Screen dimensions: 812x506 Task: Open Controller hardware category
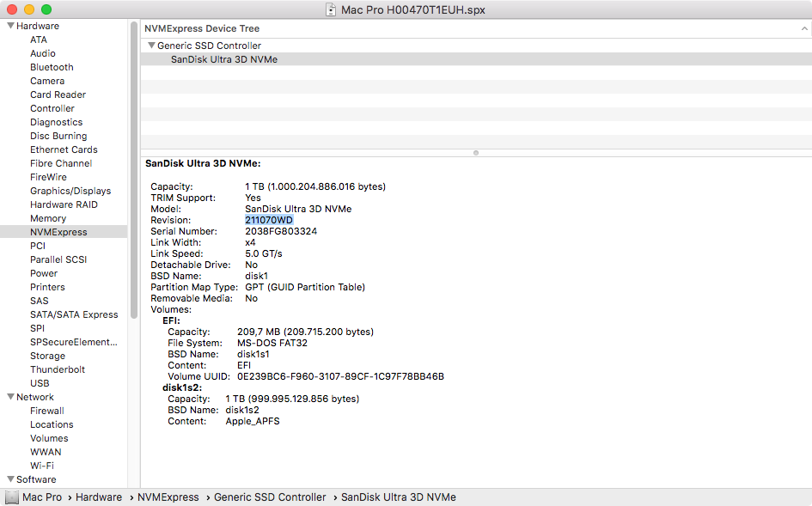52,108
